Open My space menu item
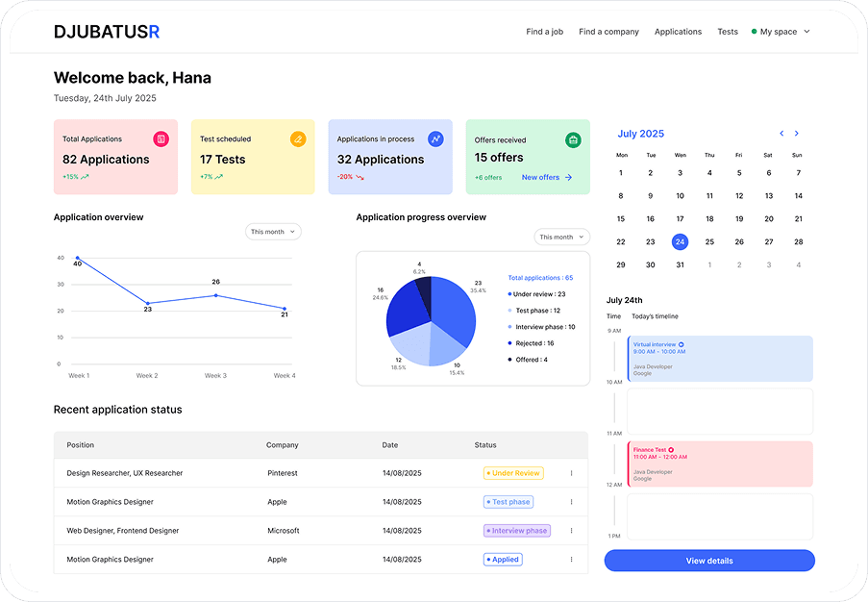The height and width of the screenshot is (602, 868). click(x=779, y=32)
